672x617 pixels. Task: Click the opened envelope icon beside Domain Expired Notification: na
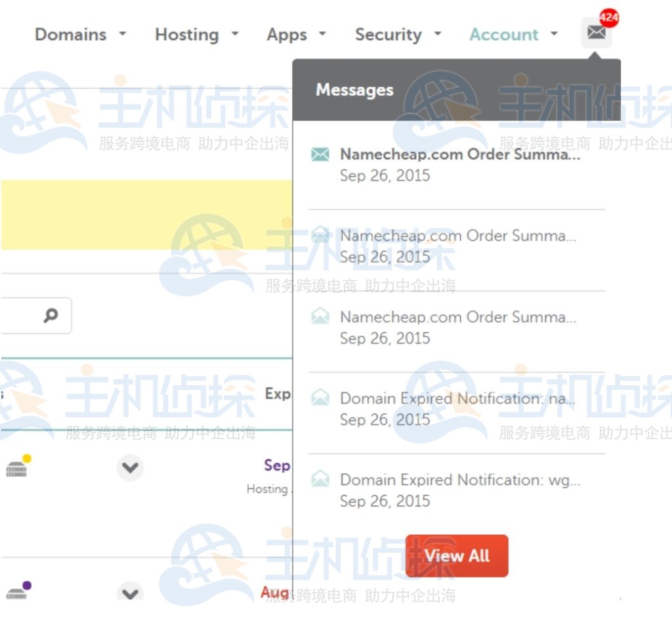(x=320, y=397)
